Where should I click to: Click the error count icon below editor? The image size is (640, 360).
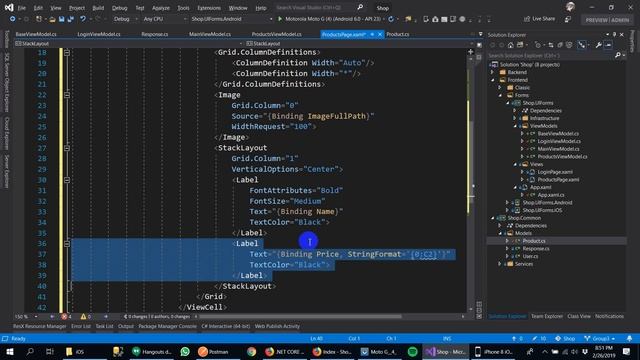point(64,316)
